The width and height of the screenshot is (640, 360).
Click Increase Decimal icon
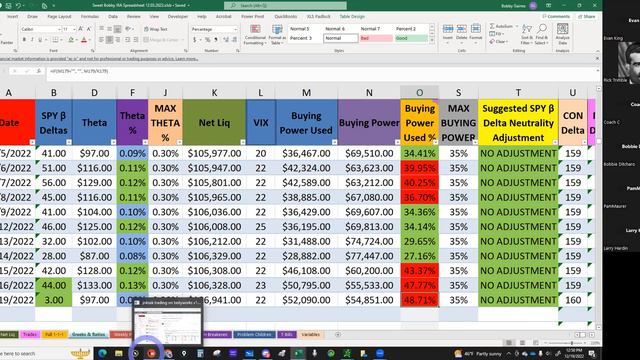[226, 40]
